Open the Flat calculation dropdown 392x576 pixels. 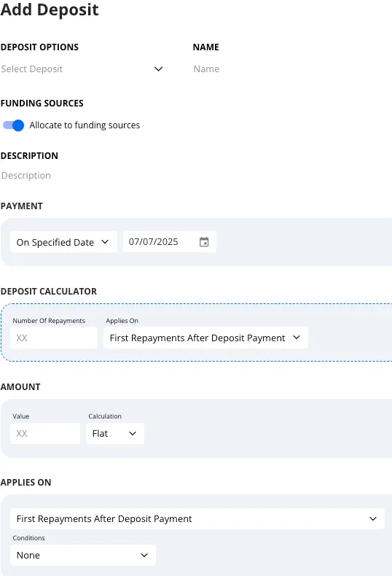(x=115, y=434)
